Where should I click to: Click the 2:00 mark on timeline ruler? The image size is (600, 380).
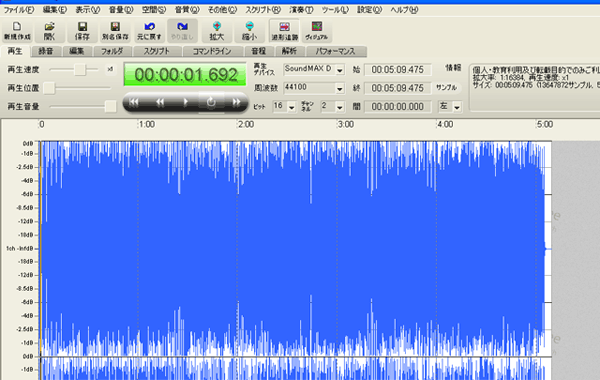(x=246, y=124)
